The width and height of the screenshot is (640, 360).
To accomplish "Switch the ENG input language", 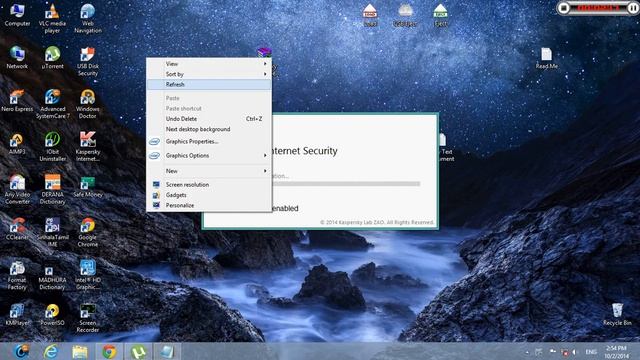I will [591, 352].
